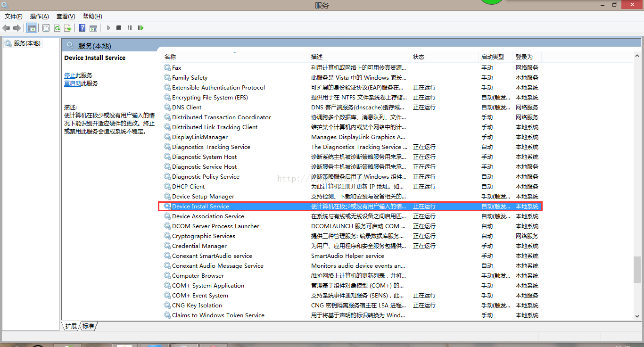644x347 pixels.
Task: Click the Start Service play icon
Action: click(x=108, y=28)
